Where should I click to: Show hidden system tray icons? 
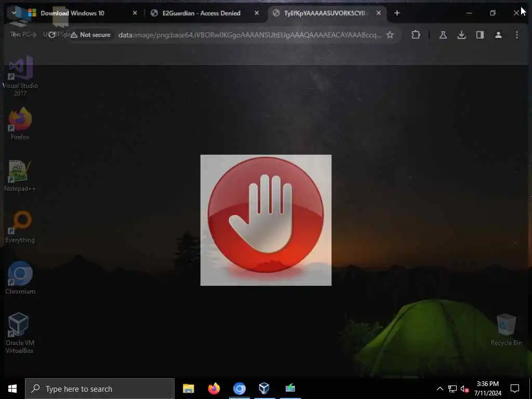[x=440, y=389]
